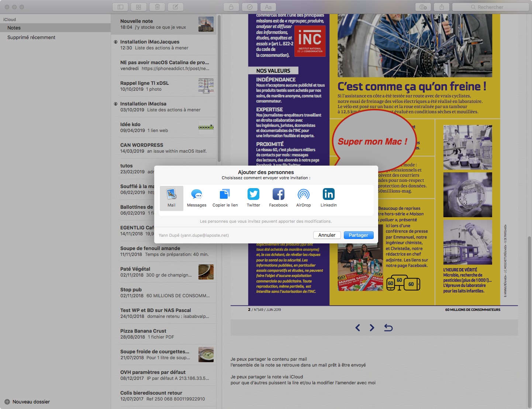This screenshot has height=409, width=532.
Task: Click Annuler to dismiss the dialog
Action: [327, 235]
